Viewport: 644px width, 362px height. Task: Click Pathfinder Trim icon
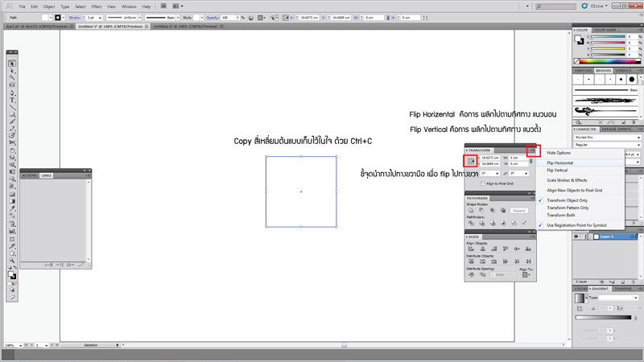pyautogui.click(x=481, y=224)
